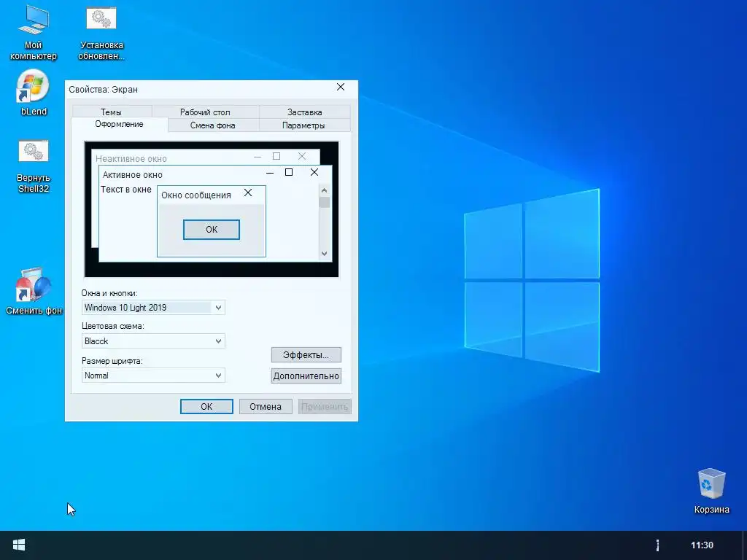Select the bLend desktop shortcut
Screen dimensions: 747x560
pos(34,93)
